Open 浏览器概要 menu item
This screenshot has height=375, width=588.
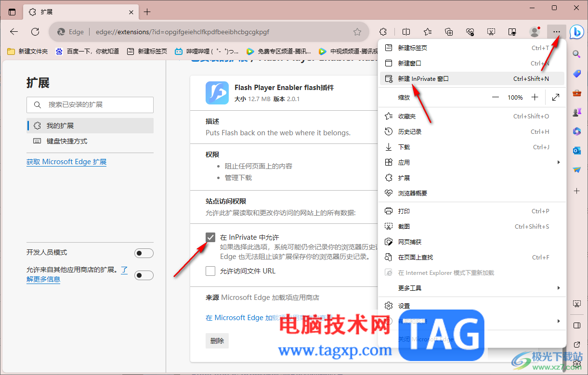tap(472, 193)
